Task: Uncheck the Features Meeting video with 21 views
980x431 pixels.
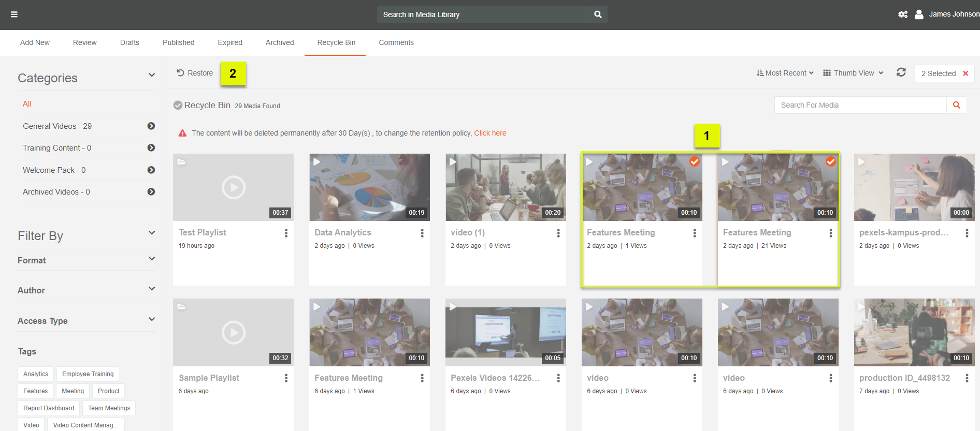Action: click(x=830, y=162)
